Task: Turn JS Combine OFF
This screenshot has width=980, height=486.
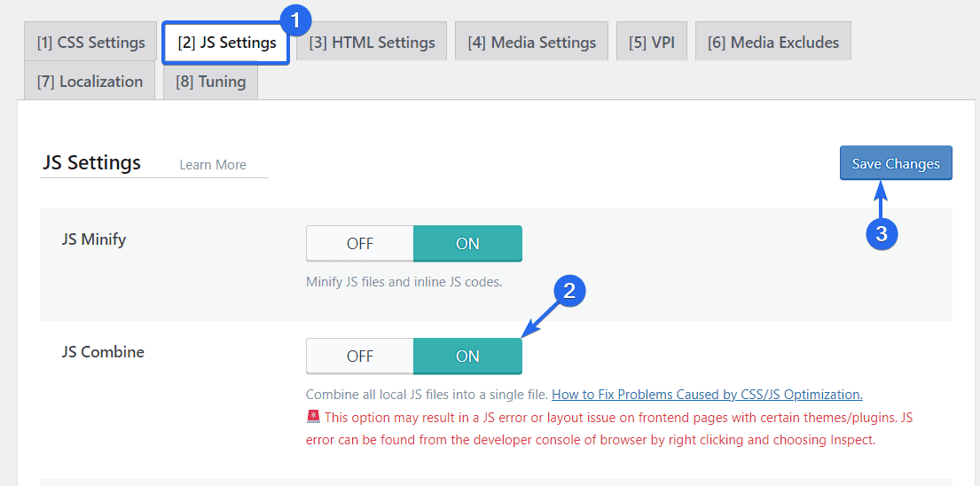Action: click(360, 356)
